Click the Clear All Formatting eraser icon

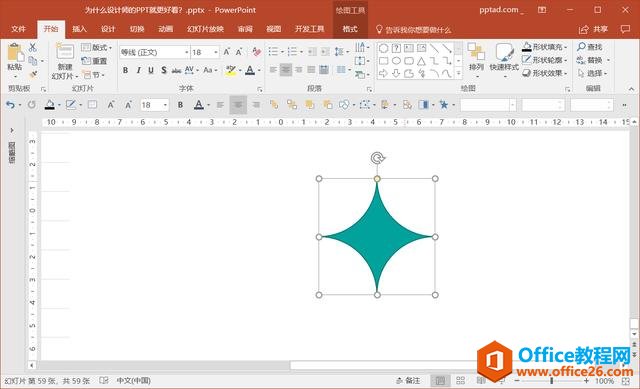pos(256,52)
